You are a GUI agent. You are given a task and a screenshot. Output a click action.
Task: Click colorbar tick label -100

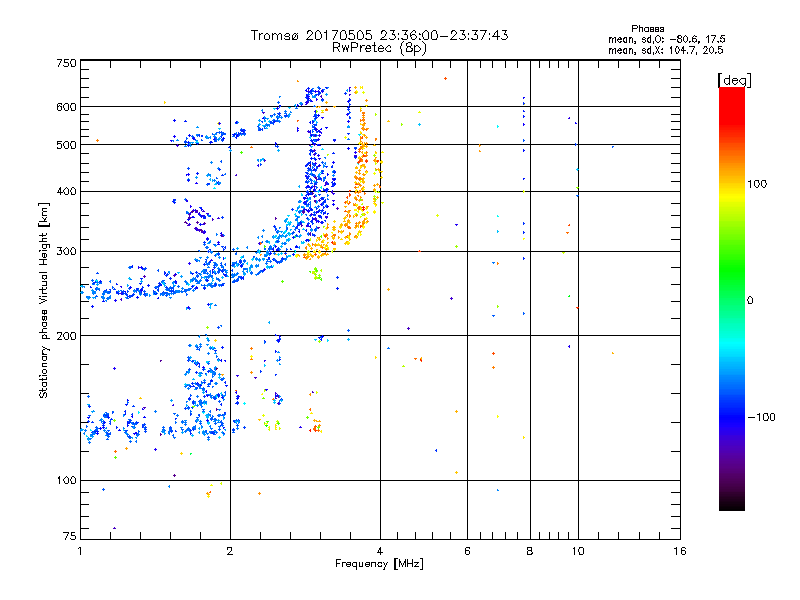[x=762, y=417]
